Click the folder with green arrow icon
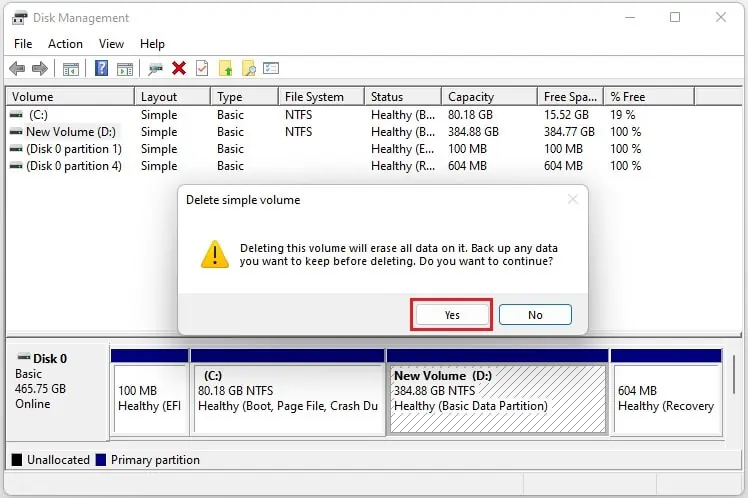748x498 pixels. (x=226, y=68)
